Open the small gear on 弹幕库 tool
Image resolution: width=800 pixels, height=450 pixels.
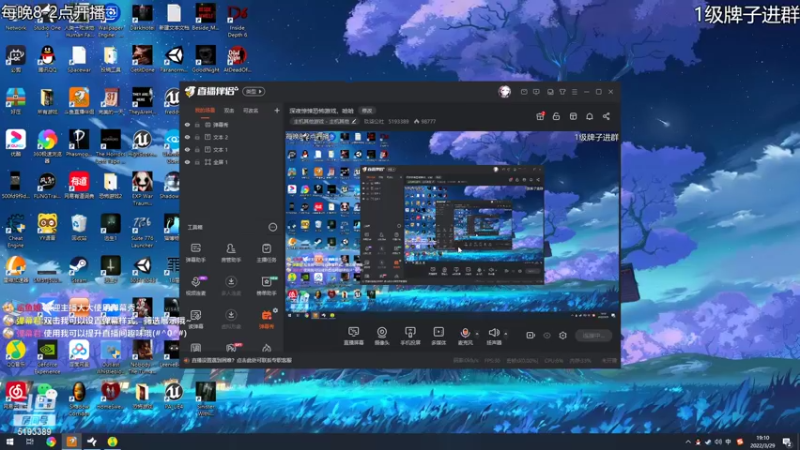[276, 310]
